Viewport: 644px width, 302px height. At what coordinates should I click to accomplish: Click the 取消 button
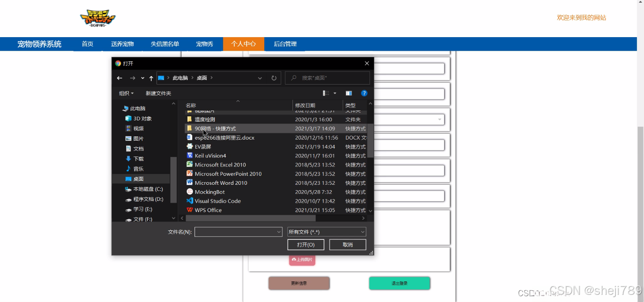(x=347, y=245)
